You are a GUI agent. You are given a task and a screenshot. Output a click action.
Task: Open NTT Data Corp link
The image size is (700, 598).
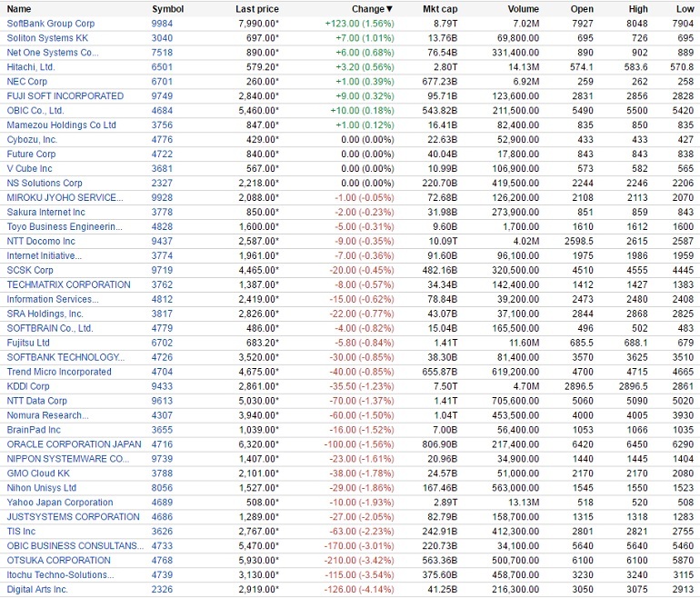[x=36, y=401]
